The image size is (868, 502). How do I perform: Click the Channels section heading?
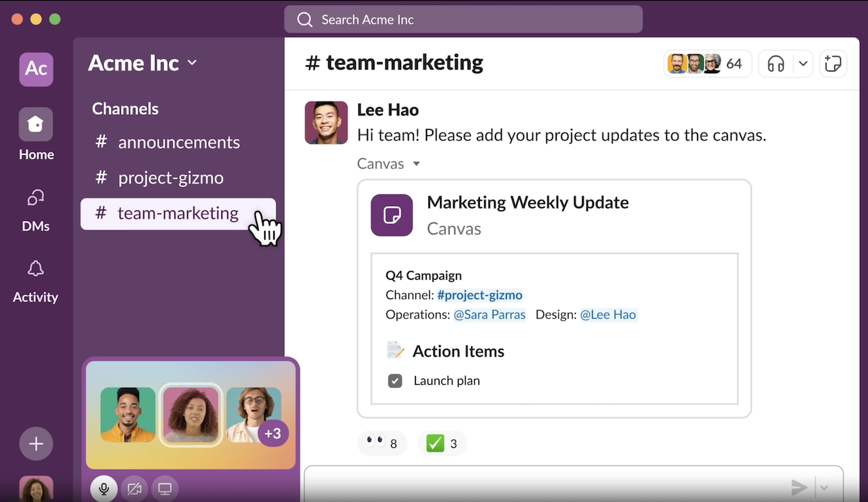click(125, 109)
